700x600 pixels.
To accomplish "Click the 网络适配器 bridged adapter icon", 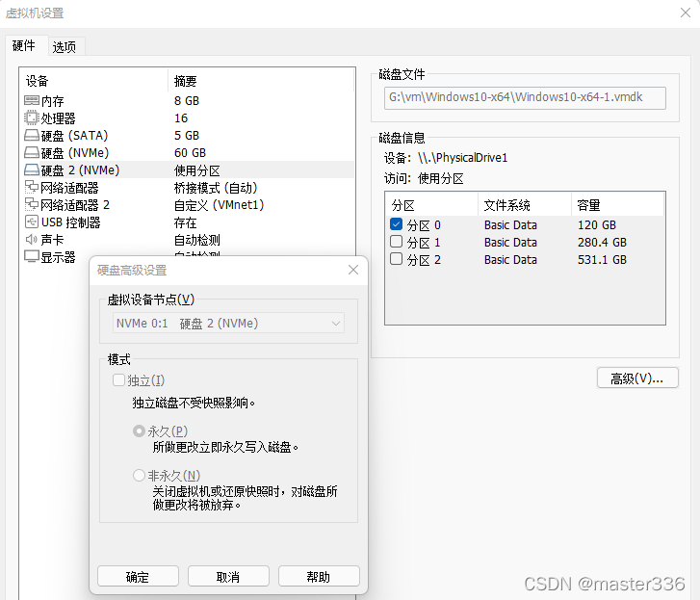I will (31, 187).
